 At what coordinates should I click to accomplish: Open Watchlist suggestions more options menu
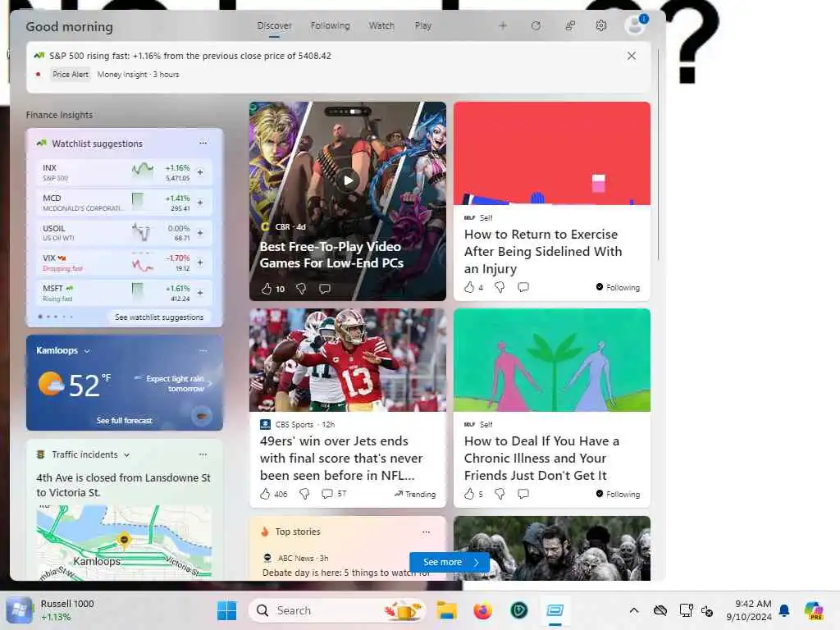tap(203, 143)
